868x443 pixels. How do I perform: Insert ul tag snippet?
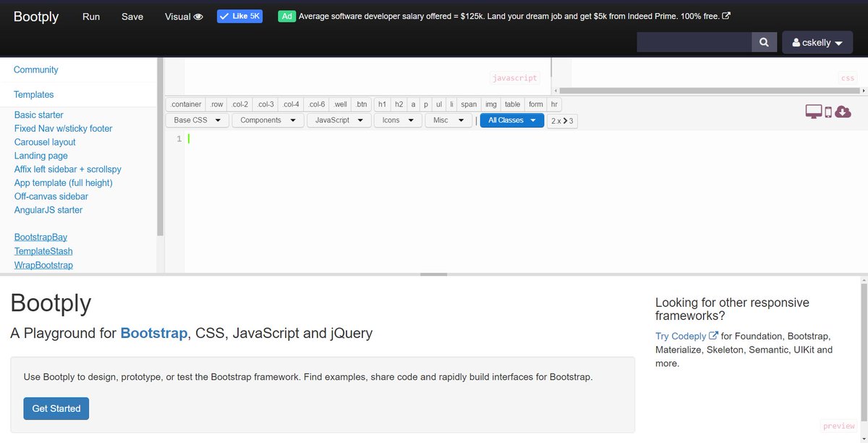438,104
